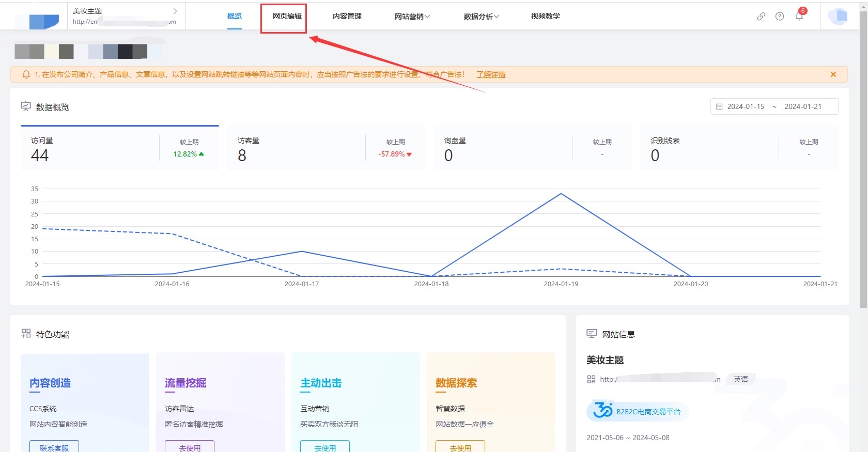The image size is (868, 452).
Task: Dismiss the orange advertising law notice
Action: pyautogui.click(x=833, y=74)
